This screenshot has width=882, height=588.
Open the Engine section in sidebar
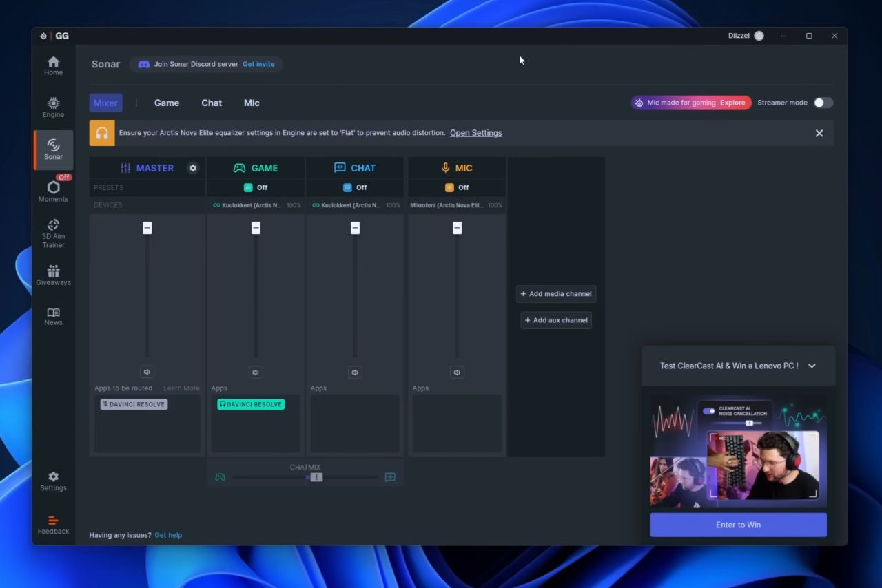point(53,107)
